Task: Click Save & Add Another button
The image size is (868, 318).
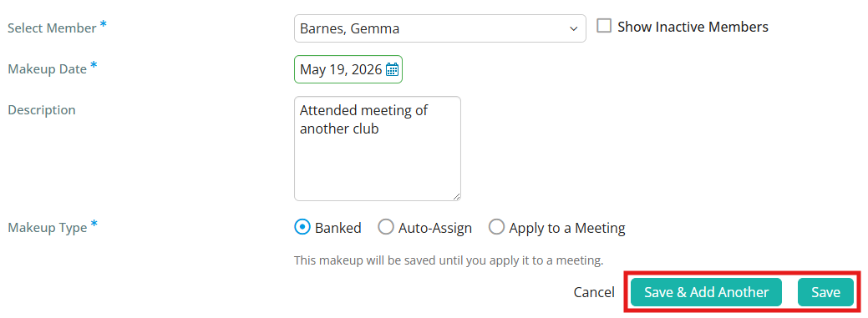Action: point(707,292)
